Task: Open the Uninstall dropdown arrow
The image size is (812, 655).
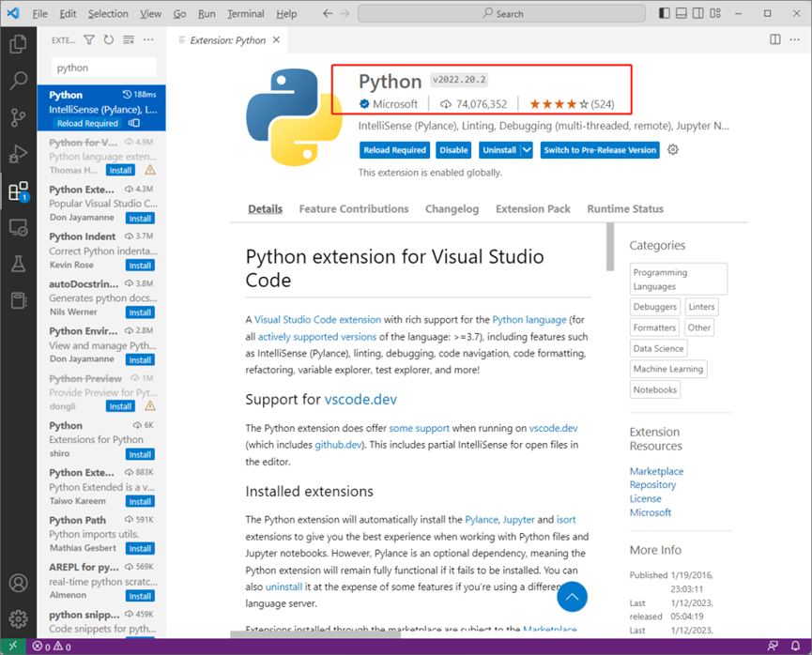Action: click(527, 150)
